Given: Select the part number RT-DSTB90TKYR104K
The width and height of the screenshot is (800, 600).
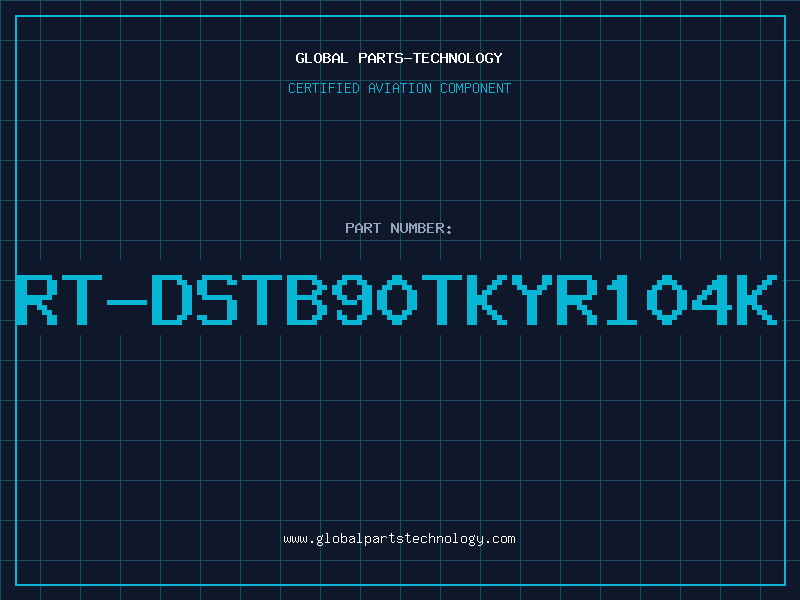Looking at the screenshot, I should click(397, 300).
